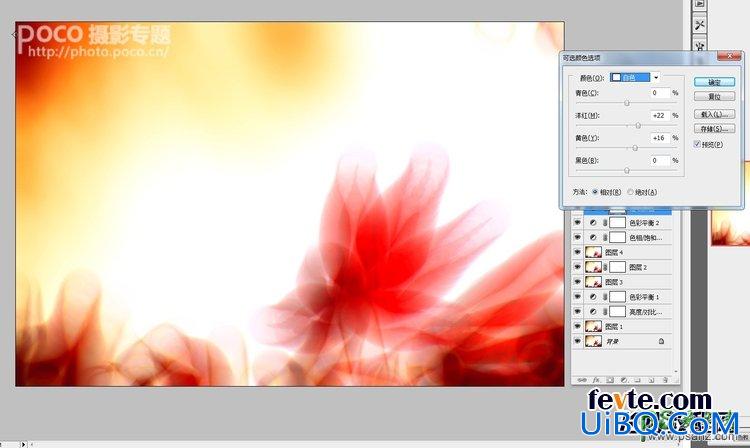Select the 色彩平衡 1 layer name
Screen dimensions: 750x448
tap(644, 297)
